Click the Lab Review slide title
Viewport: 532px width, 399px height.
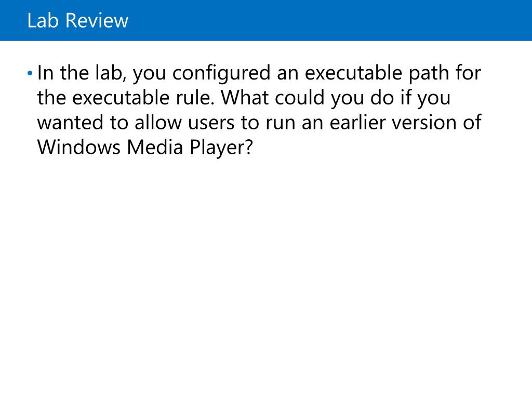(x=78, y=20)
